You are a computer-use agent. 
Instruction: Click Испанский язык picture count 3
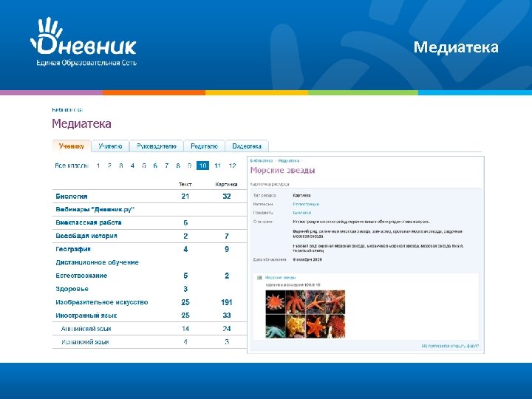click(x=227, y=341)
